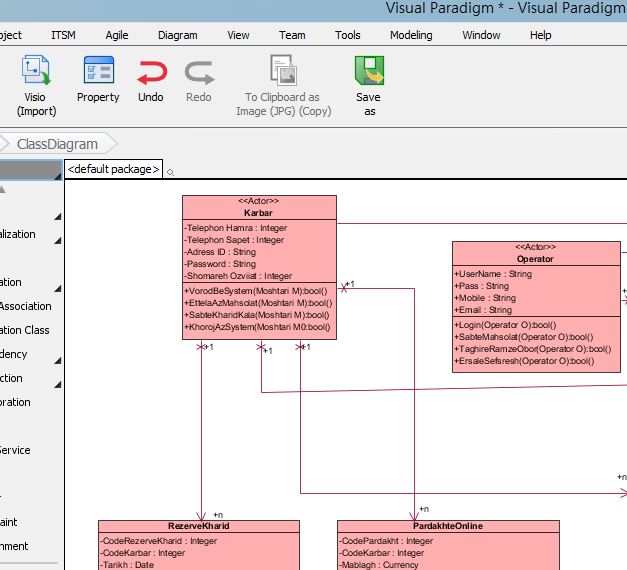
Task: Expand the Generalization tool arrow in palette
Action: pyautogui.click(x=58, y=240)
